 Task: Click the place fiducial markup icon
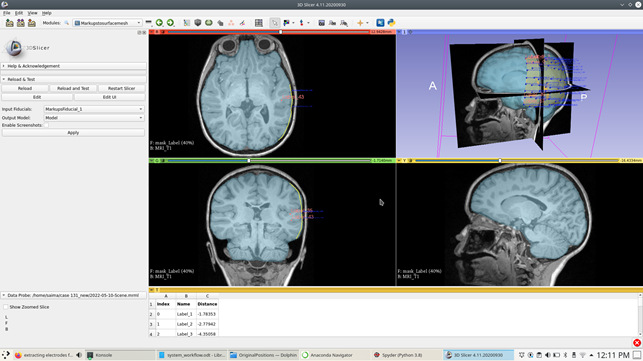tap(302, 23)
